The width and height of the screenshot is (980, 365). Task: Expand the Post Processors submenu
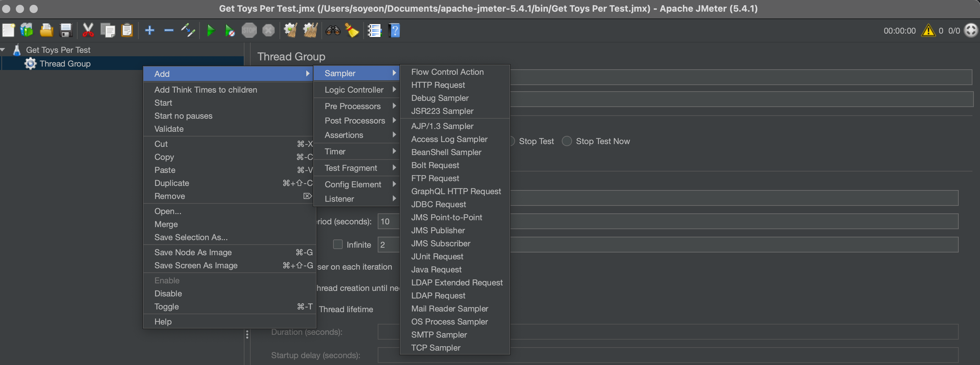(356, 120)
